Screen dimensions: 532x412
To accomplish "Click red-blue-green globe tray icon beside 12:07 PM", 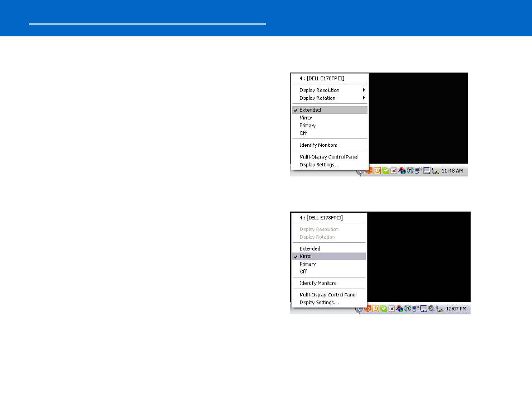I will [400, 308].
